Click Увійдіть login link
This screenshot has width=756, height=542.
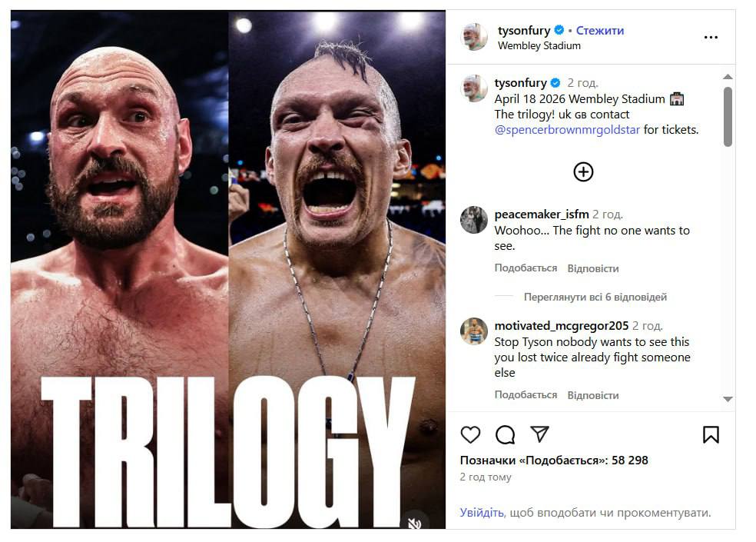pyautogui.click(x=482, y=513)
